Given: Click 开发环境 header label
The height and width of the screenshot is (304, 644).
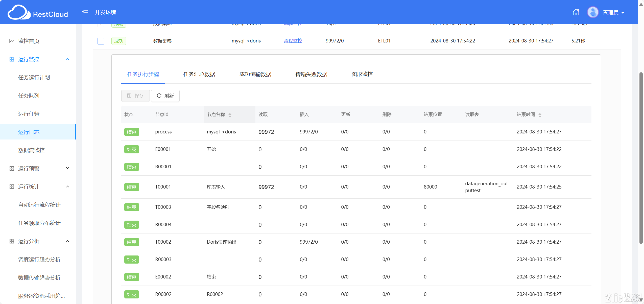Looking at the screenshot, I should pos(105,12).
